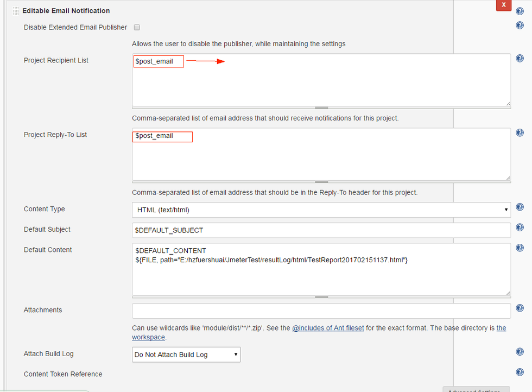Open help for Project Recipient List
This screenshot has width=532, height=392.
[x=520, y=58]
